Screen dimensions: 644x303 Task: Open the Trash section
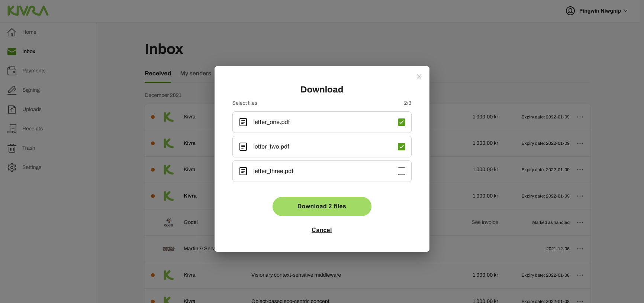click(29, 148)
